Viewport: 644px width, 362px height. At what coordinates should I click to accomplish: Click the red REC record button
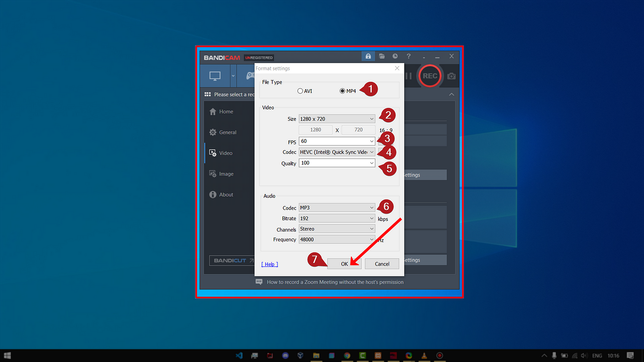430,76
